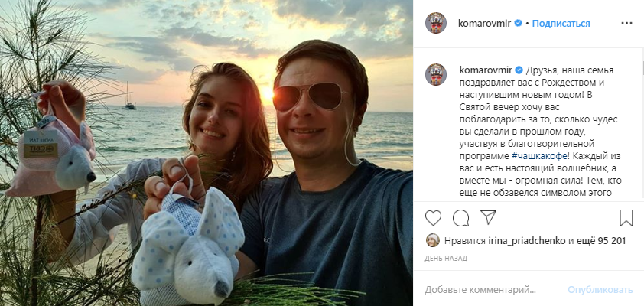Click the komarovmir avatar beside the caption
This screenshot has height=306, width=644.
[x=436, y=74]
